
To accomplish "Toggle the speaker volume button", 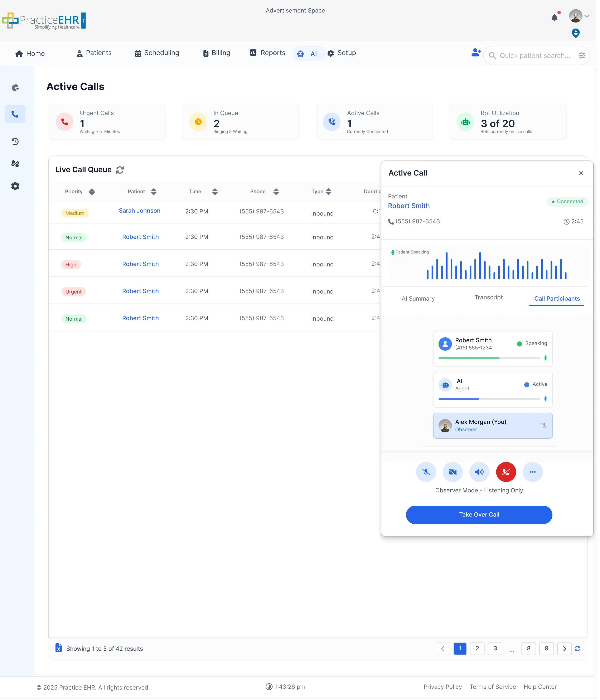I will point(479,472).
